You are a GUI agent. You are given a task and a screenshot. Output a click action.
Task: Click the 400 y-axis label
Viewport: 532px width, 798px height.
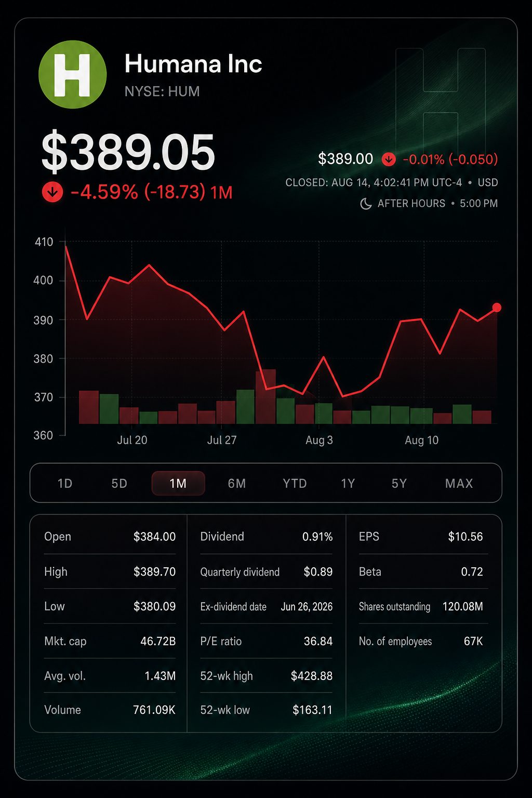[x=44, y=281]
